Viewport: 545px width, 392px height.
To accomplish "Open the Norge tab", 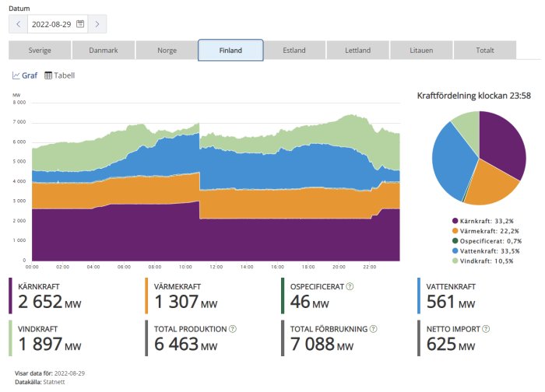I will pos(167,51).
